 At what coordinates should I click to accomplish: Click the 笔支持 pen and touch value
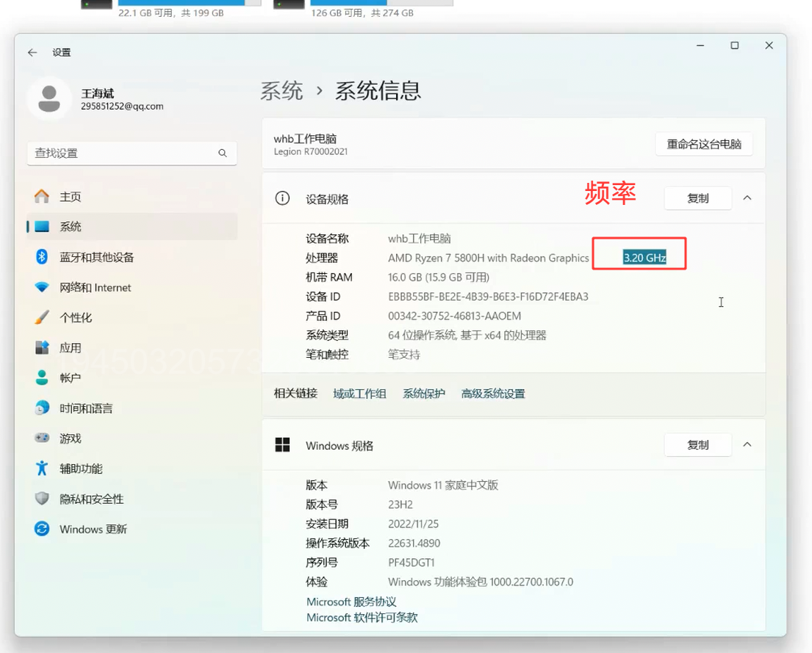point(404,355)
